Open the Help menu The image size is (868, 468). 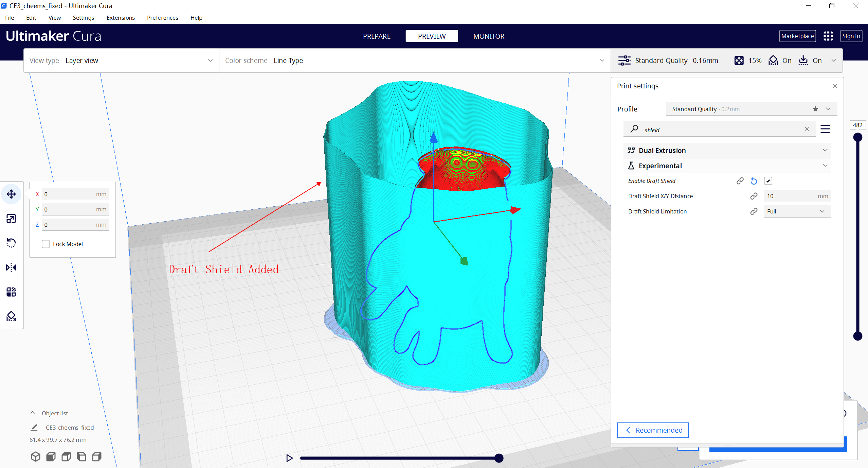(196, 18)
